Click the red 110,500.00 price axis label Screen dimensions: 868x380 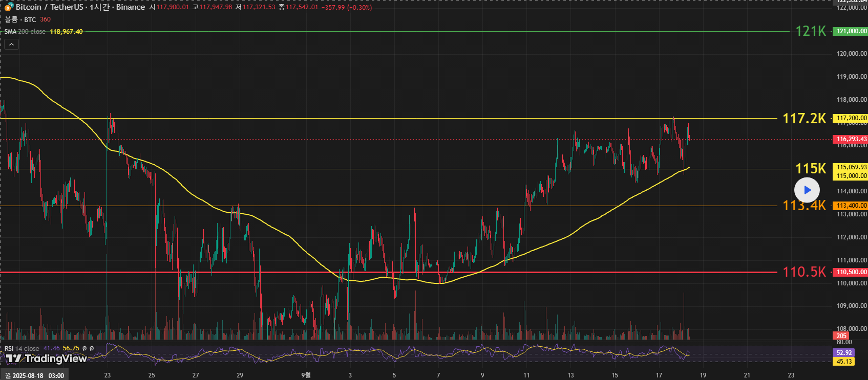[x=850, y=272]
